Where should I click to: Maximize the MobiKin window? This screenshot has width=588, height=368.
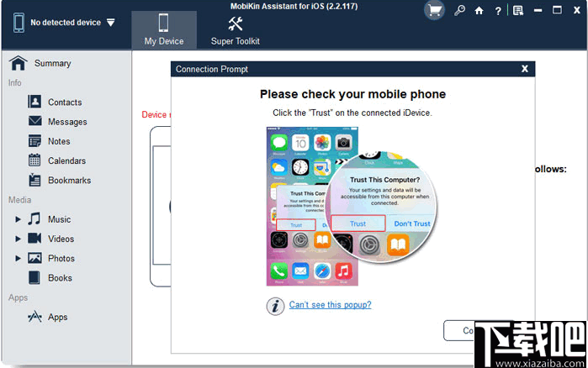click(x=557, y=10)
